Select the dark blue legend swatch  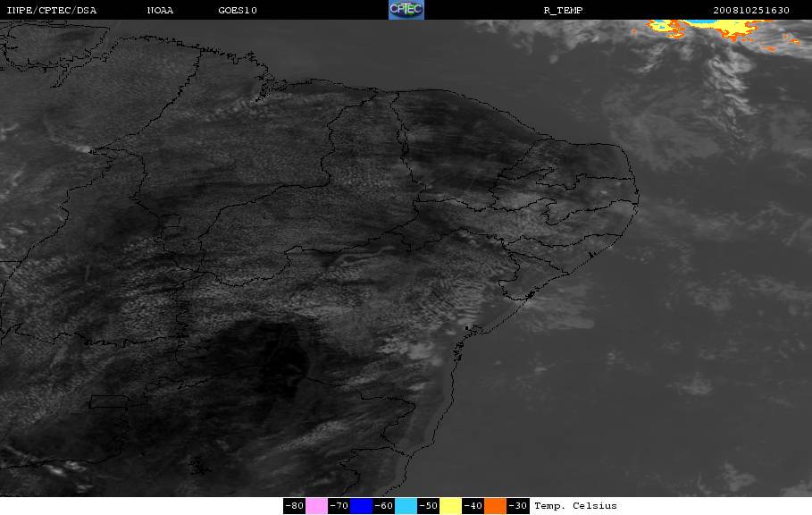361,506
